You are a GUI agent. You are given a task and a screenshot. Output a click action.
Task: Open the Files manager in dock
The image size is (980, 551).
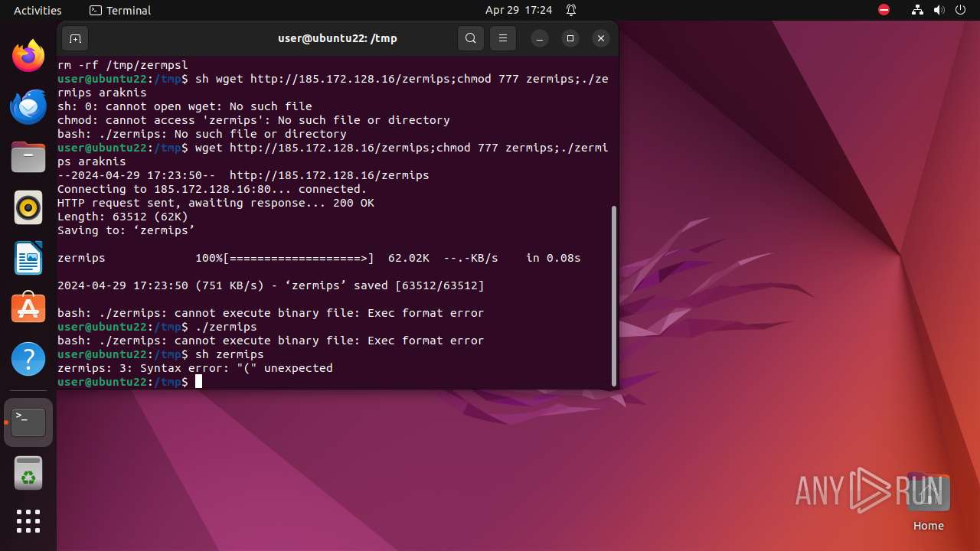(28, 157)
